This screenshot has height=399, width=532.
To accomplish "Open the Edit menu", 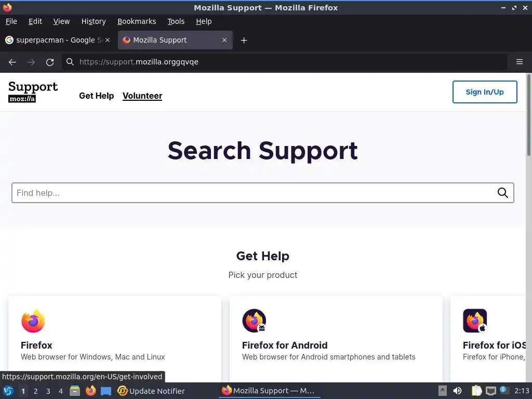I will click(x=35, y=21).
